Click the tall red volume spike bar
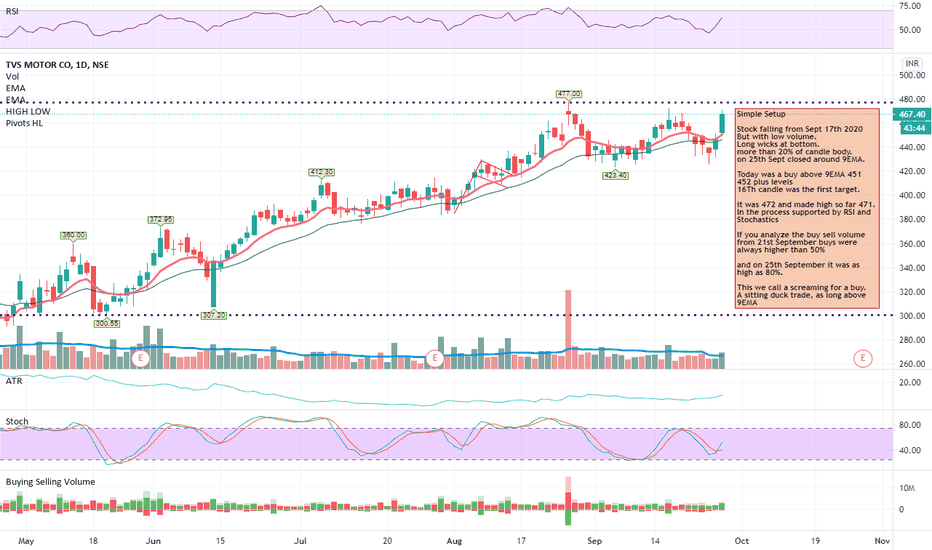This screenshot has width=932, height=550. pyautogui.click(x=568, y=329)
